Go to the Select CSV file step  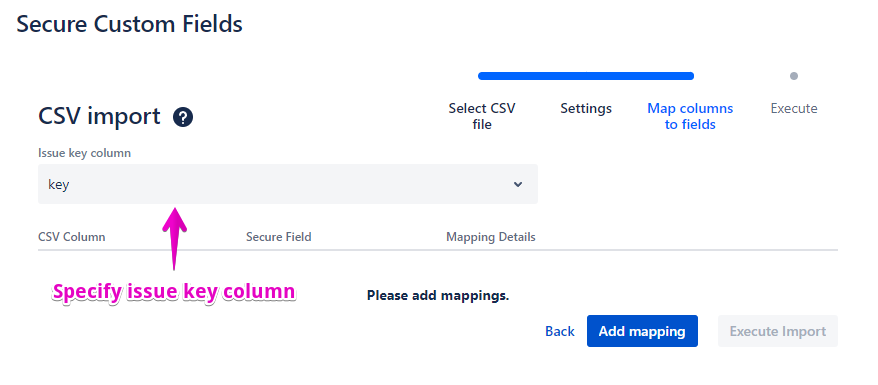[x=482, y=116]
